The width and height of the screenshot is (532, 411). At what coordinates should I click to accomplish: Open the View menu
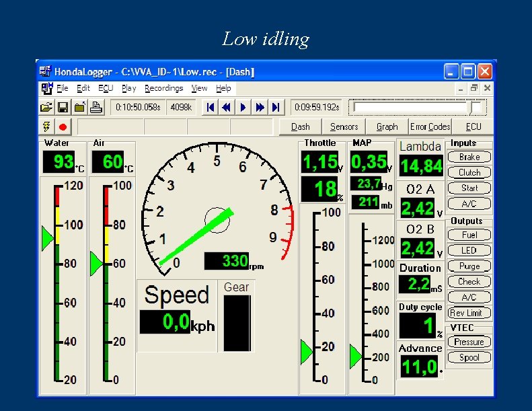(199, 88)
